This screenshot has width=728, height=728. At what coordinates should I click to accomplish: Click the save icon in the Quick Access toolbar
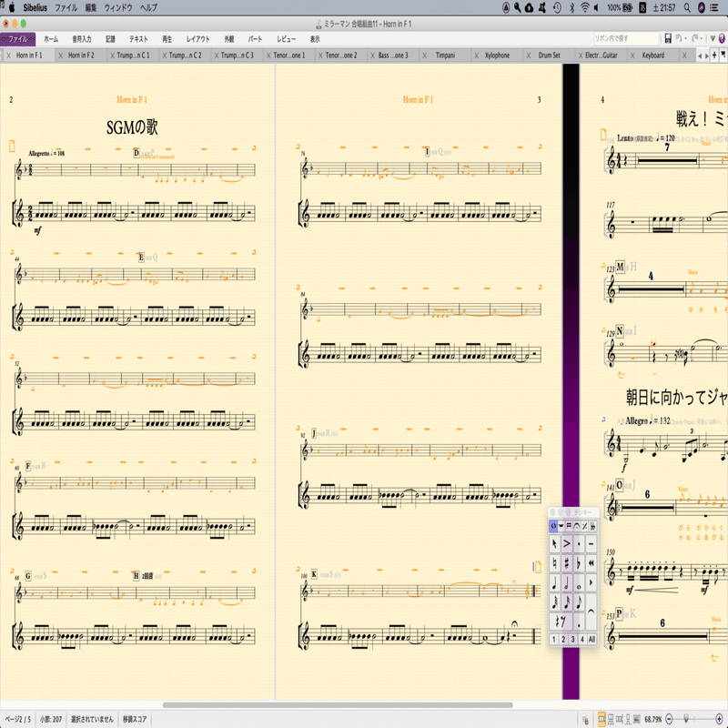(668, 37)
